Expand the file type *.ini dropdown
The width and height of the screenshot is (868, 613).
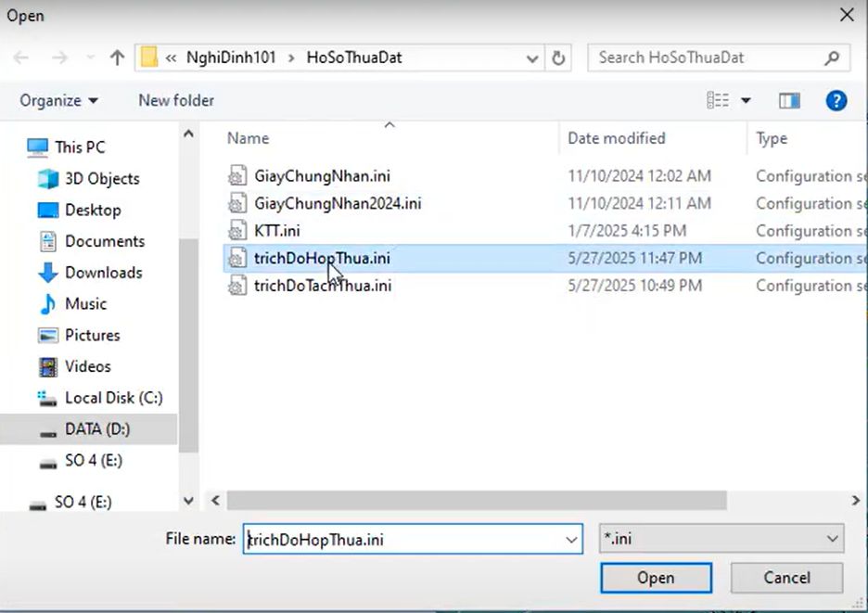[832, 539]
